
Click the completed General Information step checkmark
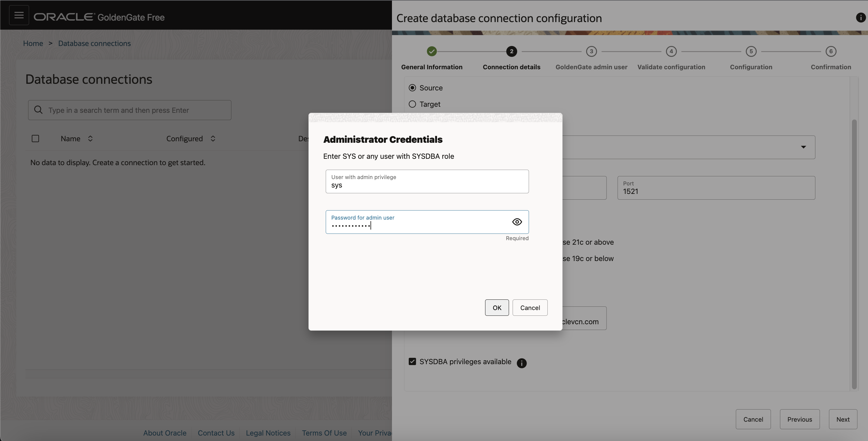pos(432,51)
